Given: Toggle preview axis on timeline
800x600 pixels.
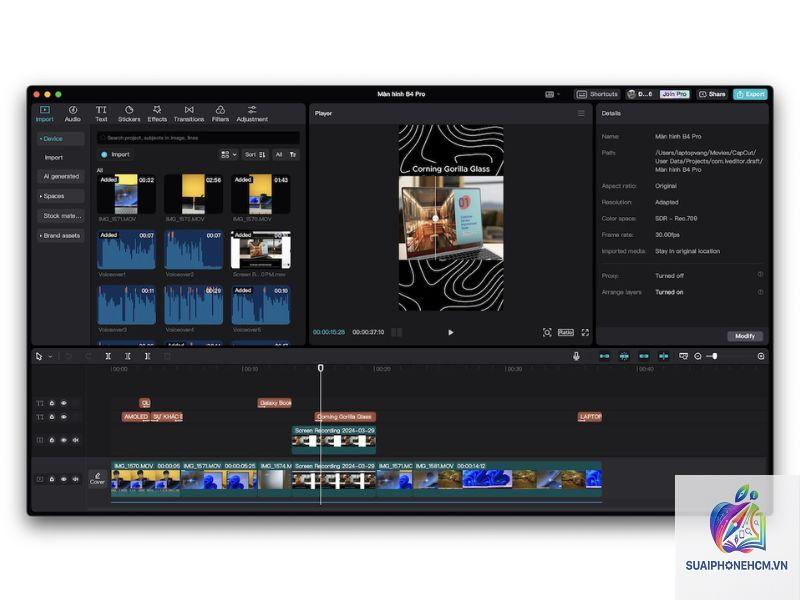Looking at the screenshot, I should (x=663, y=357).
